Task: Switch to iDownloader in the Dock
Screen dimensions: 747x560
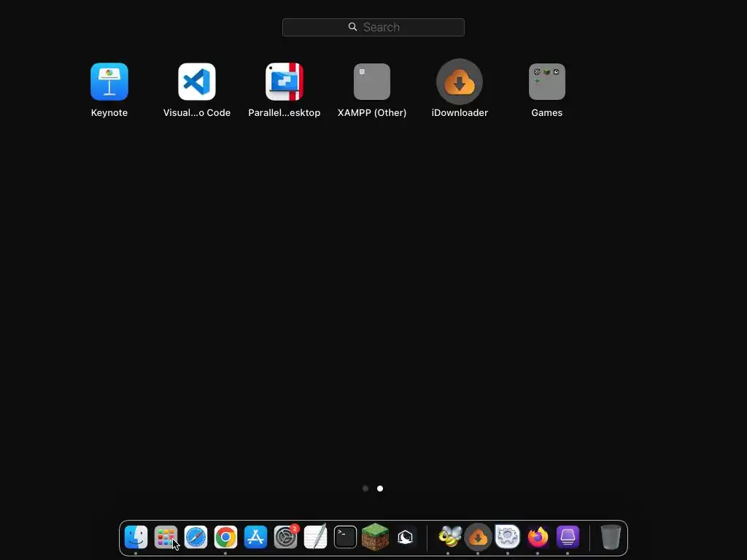Action: pos(478,537)
